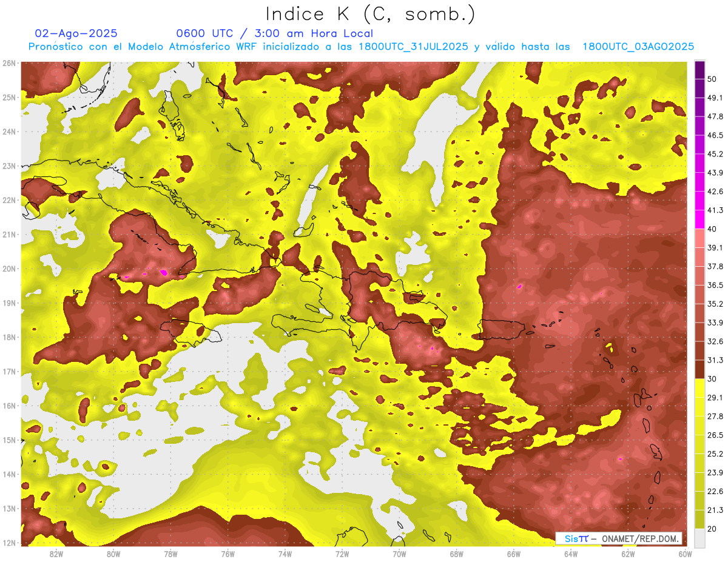Click the '70W' longitude label
This screenshot has width=728, height=562.
pyautogui.click(x=399, y=554)
